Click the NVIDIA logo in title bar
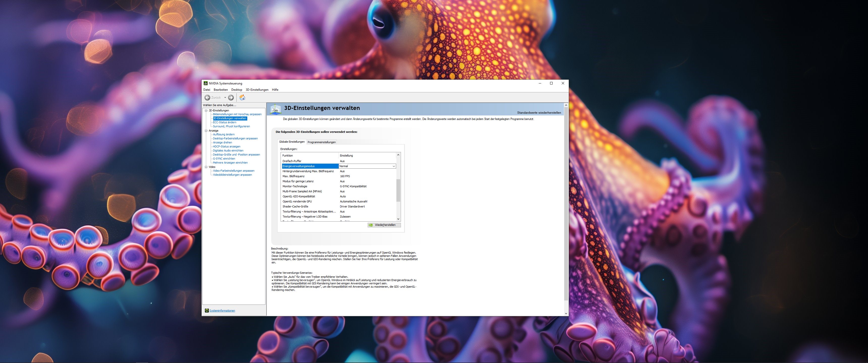 coord(206,83)
